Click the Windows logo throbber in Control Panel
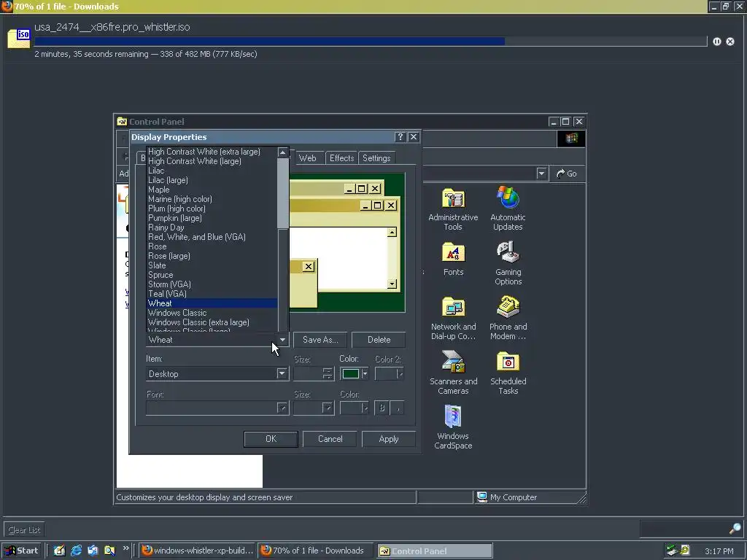This screenshot has width=747, height=560. [x=571, y=139]
